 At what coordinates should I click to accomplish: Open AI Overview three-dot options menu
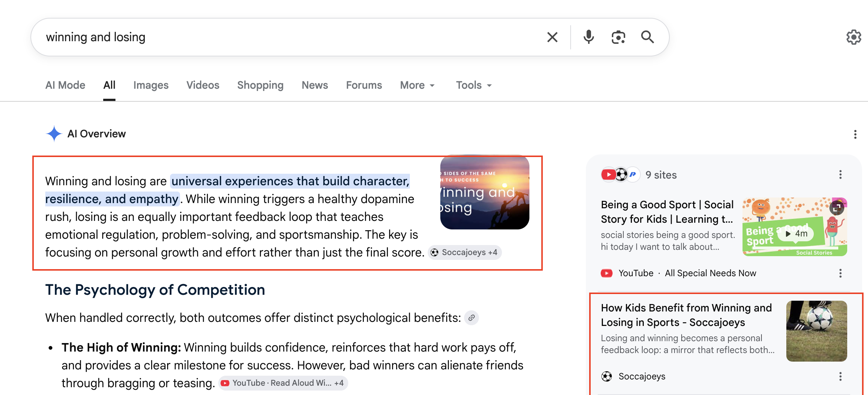point(855,134)
